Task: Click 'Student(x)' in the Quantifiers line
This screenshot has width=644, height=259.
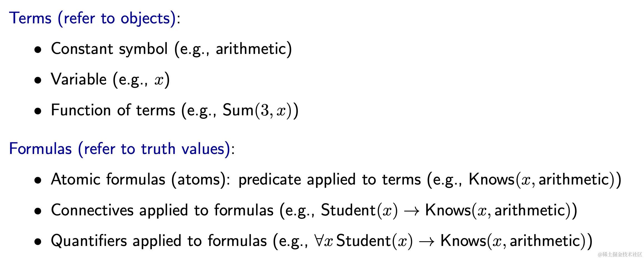Action: [x=374, y=241]
